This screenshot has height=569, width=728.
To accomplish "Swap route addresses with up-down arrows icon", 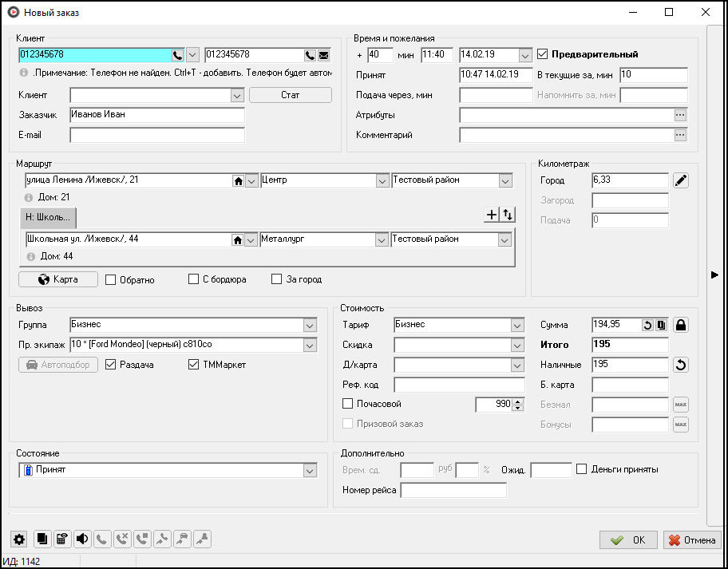I will click(507, 214).
